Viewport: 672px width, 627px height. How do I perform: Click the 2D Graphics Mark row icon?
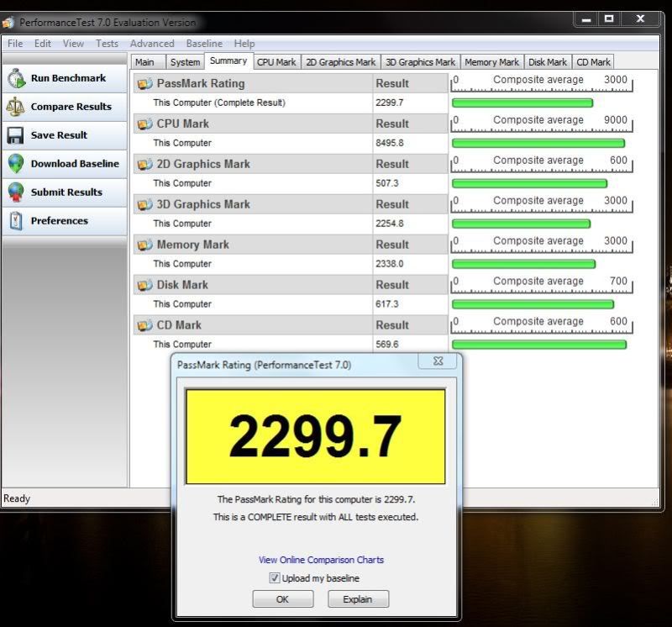pyautogui.click(x=144, y=164)
